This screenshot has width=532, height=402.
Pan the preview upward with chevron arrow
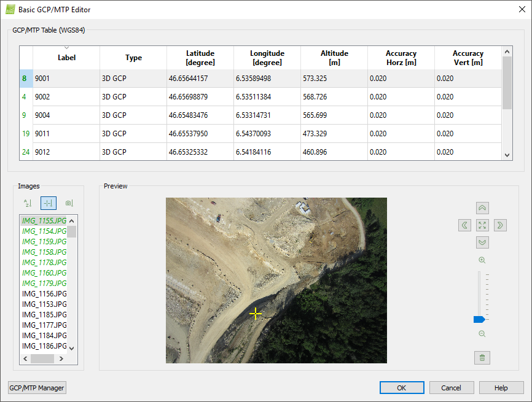pyautogui.click(x=482, y=207)
